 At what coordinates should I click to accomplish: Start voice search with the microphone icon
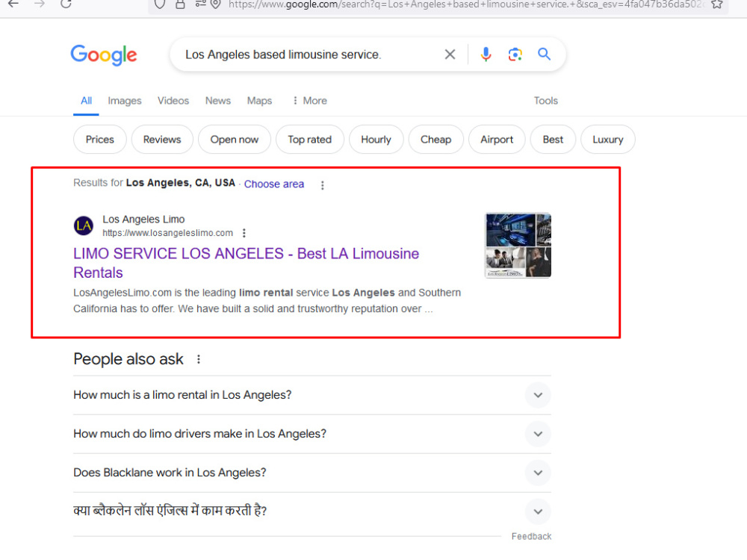[486, 55]
